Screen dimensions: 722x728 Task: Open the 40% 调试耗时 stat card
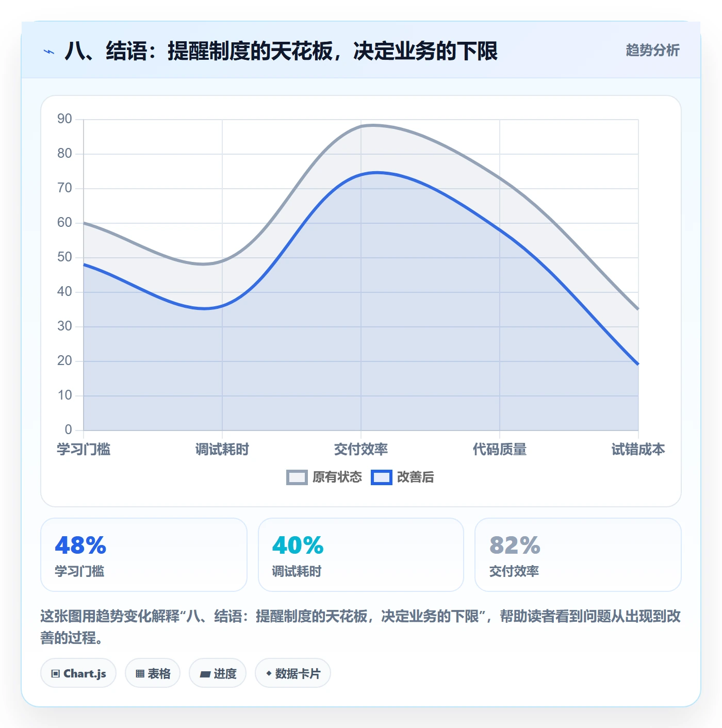(x=361, y=555)
